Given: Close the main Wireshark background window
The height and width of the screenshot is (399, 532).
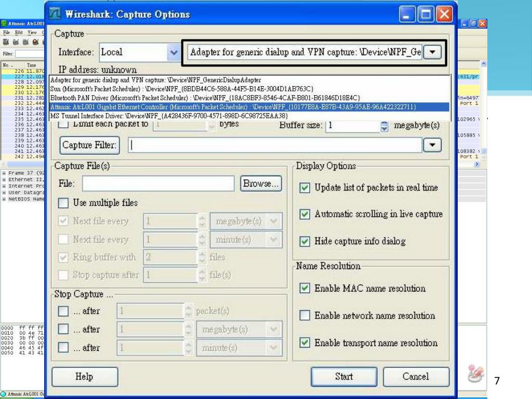Looking at the screenshot, I should (483, 23).
